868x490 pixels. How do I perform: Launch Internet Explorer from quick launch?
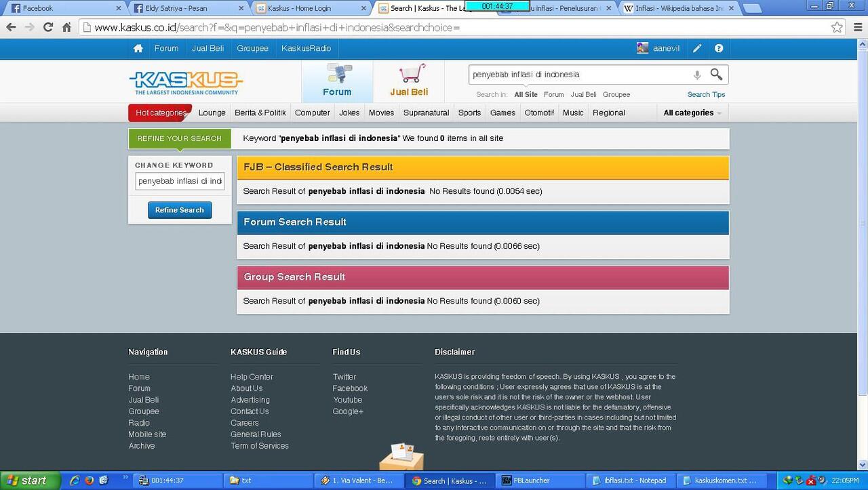74,481
